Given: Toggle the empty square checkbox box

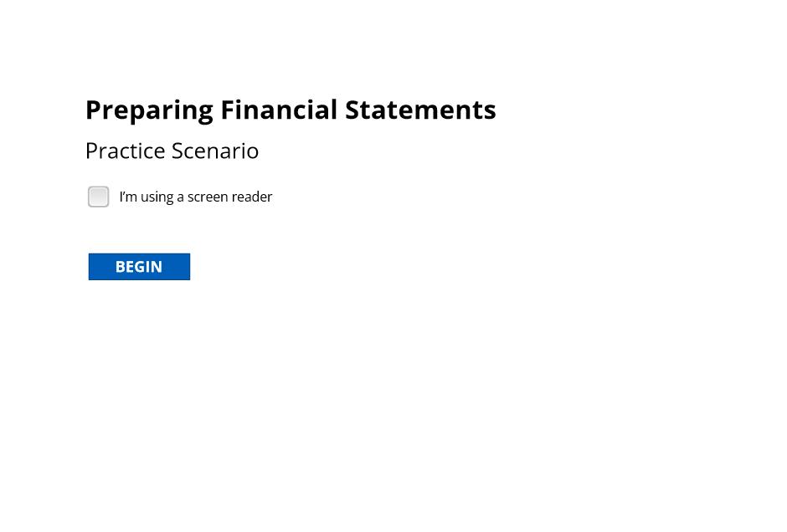Looking at the screenshot, I should click(x=99, y=197).
